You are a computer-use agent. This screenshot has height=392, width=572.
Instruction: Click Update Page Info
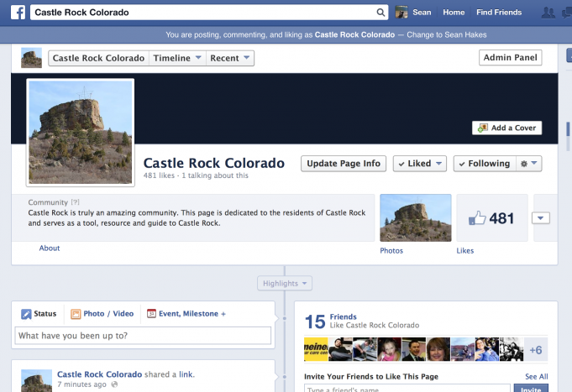click(344, 164)
